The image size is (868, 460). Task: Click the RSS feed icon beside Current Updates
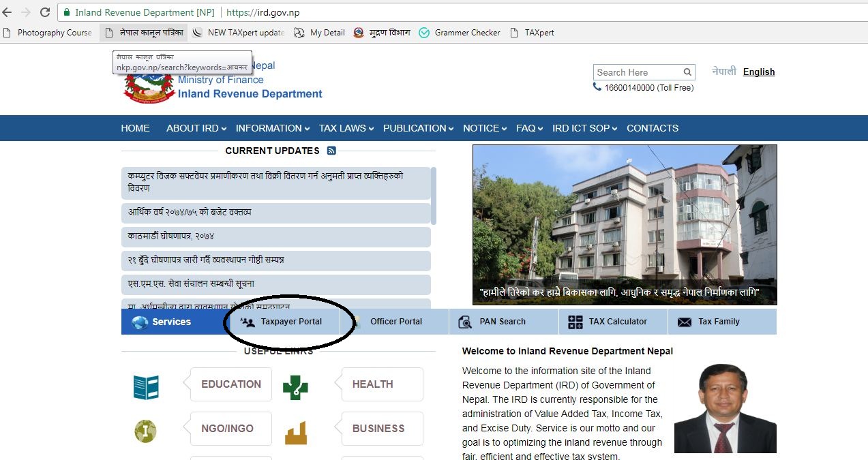(331, 151)
